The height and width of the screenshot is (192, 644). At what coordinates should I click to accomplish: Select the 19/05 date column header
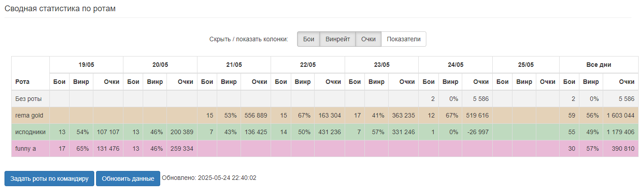[86, 65]
